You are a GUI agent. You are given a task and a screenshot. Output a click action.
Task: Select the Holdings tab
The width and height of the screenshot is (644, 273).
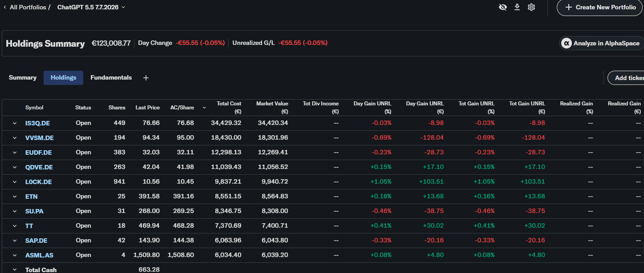click(x=64, y=77)
